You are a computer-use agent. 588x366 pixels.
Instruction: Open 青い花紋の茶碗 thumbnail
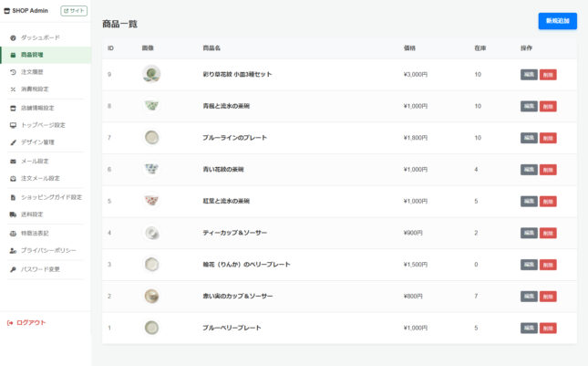pyautogui.click(x=151, y=169)
